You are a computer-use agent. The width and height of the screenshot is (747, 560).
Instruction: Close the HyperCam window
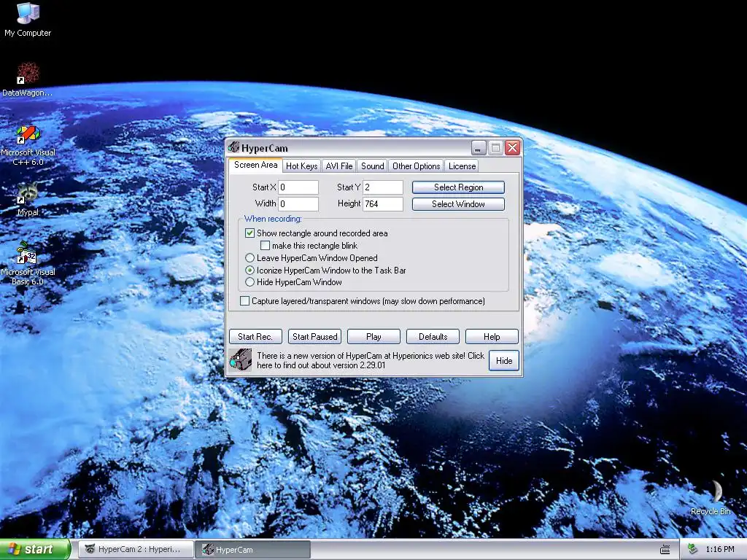(x=512, y=148)
